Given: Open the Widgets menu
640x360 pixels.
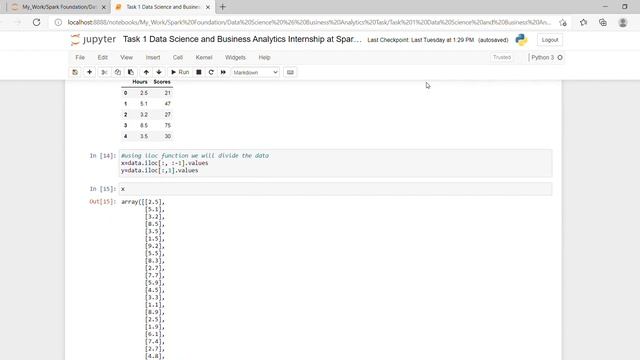Looking at the screenshot, I should [x=236, y=58].
